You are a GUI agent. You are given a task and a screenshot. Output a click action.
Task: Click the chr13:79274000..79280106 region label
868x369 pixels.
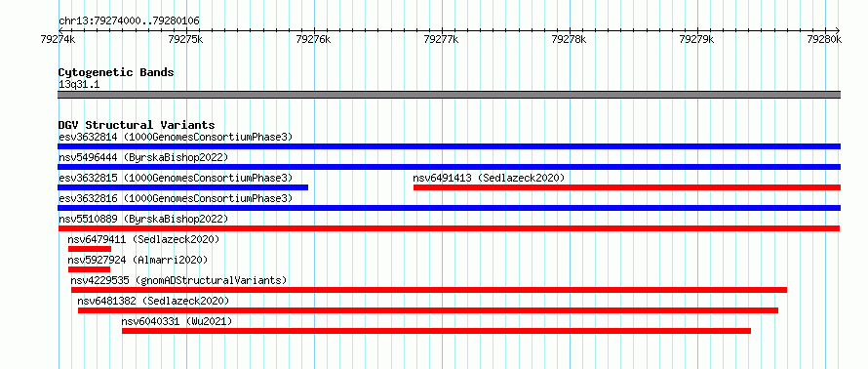[x=129, y=20]
